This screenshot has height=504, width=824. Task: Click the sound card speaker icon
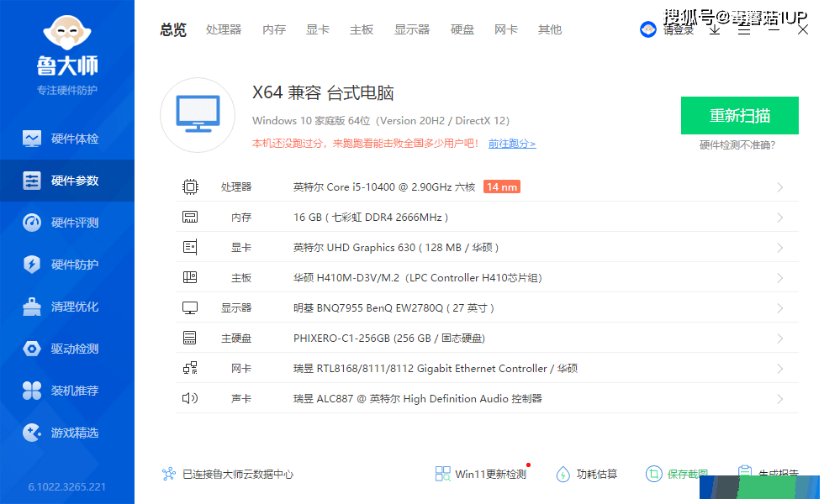coord(190,398)
